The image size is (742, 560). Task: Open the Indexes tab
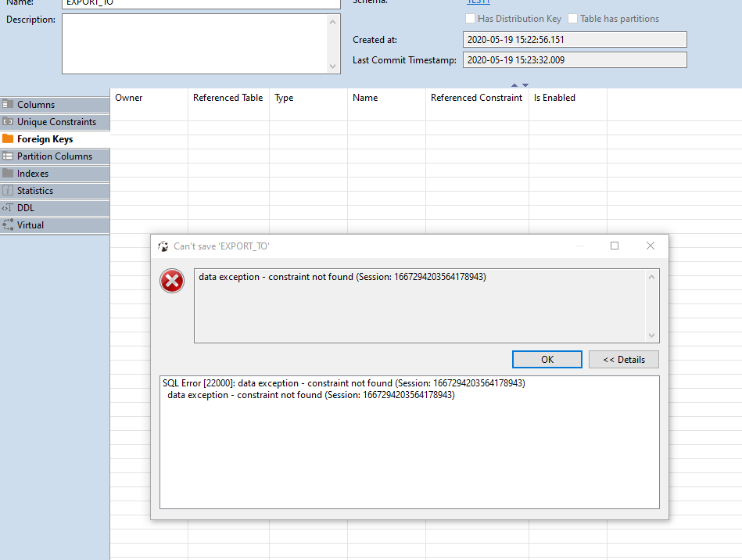(55, 174)
